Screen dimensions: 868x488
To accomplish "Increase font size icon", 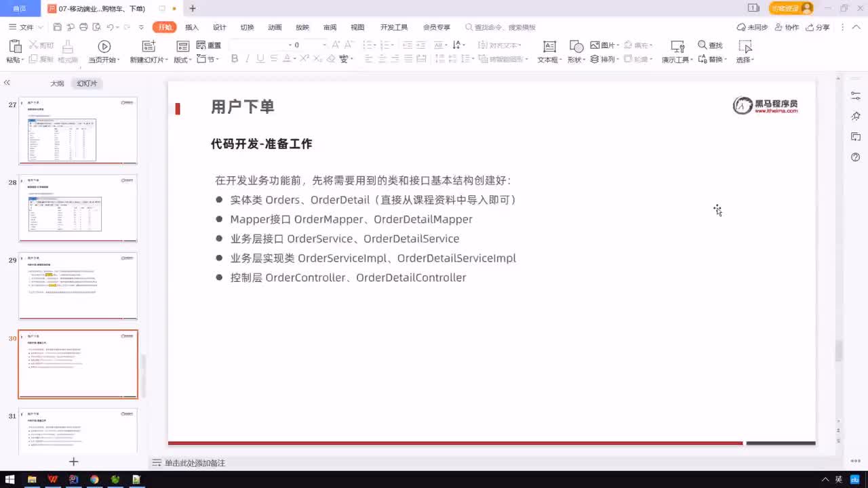I will 336,45.
